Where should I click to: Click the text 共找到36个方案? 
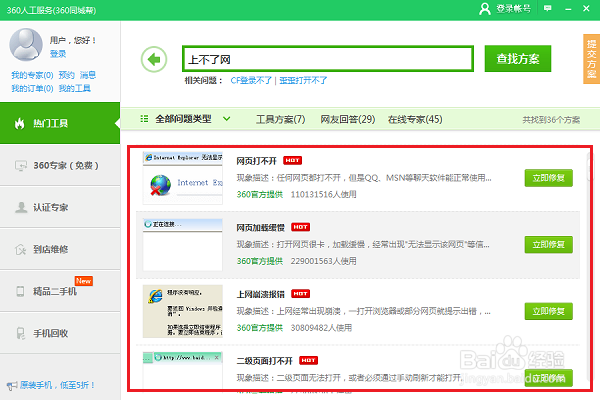[551, 120]
